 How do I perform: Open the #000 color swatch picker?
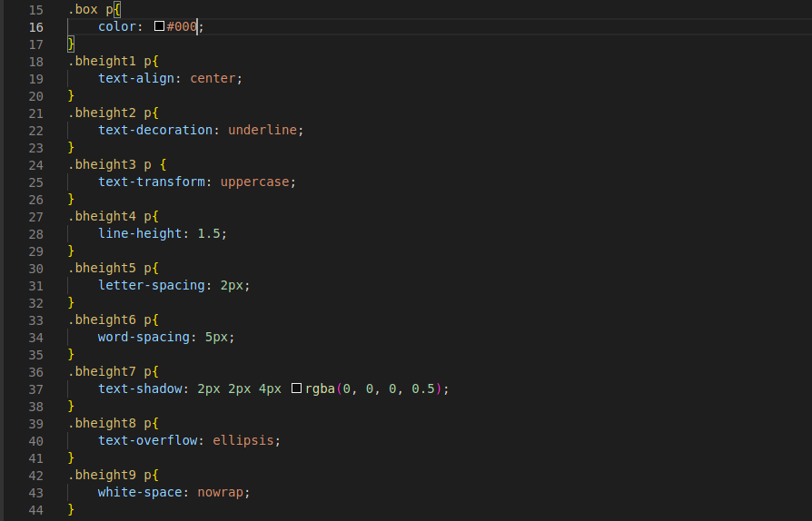point(160,26)
